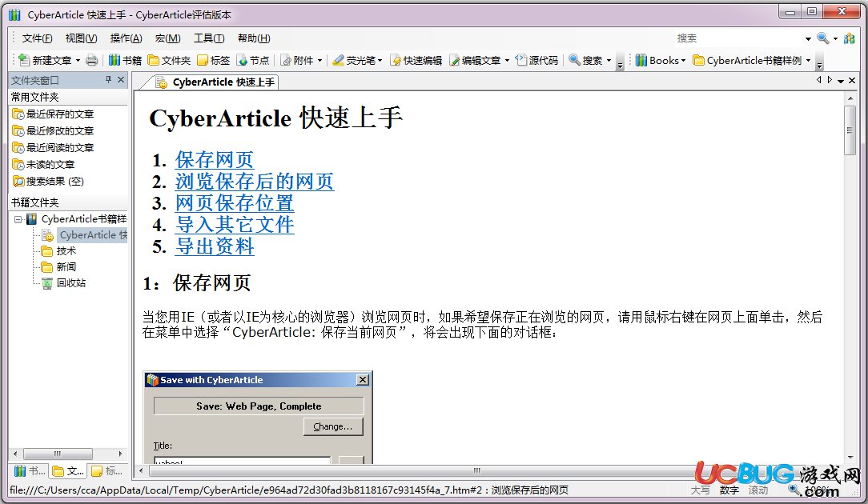Select 搜索结果 (空) folder
The image size is (868, 504).
[48, 182]
